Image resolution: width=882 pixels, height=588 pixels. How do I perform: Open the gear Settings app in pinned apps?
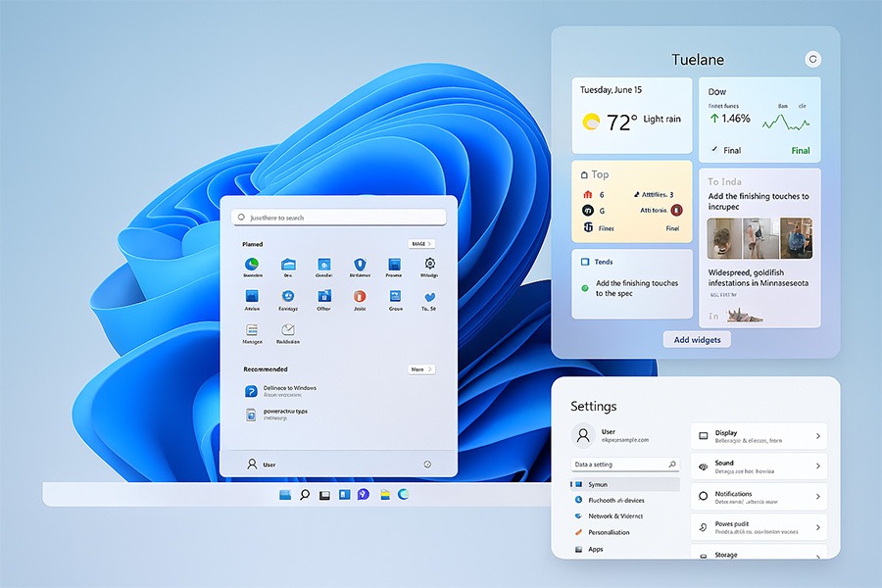[x=429, y=265]
